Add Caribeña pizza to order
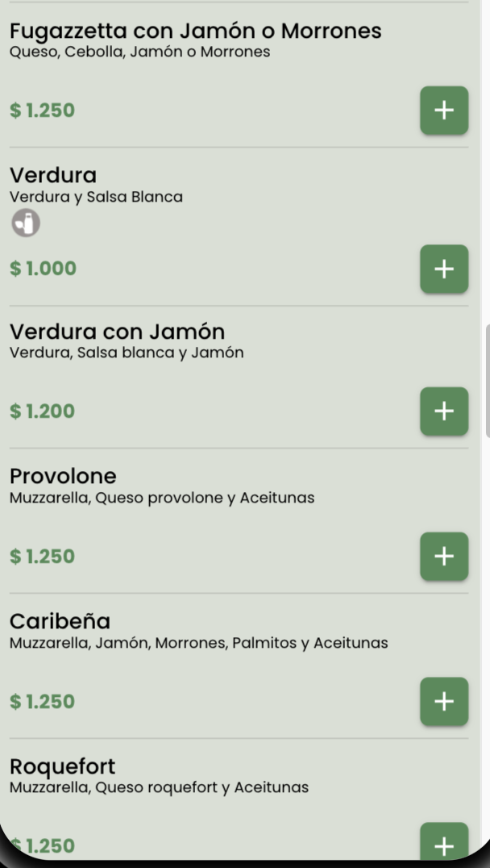This screenshot has width=490, height=868. [443, 702]
